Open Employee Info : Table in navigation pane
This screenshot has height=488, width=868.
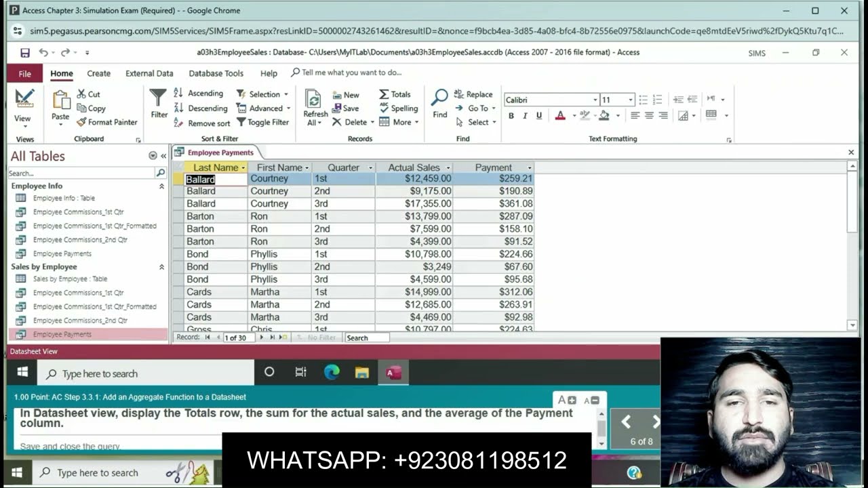[64, 199]
